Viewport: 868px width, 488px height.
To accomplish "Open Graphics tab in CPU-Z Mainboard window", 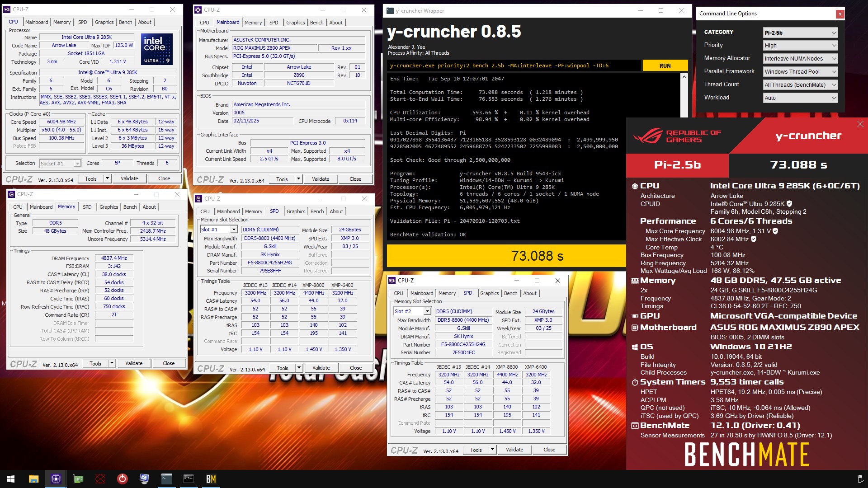I will (x=296, y=23).
